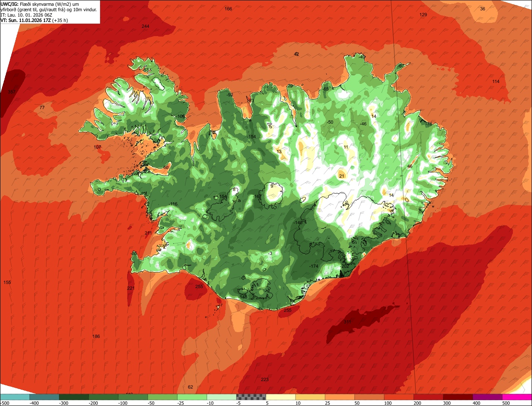Click the title line 'UWC/IG: Flæði skynvarma (W/m2) um'
Viewport: 532px width, 406px height.
[40, 4]
